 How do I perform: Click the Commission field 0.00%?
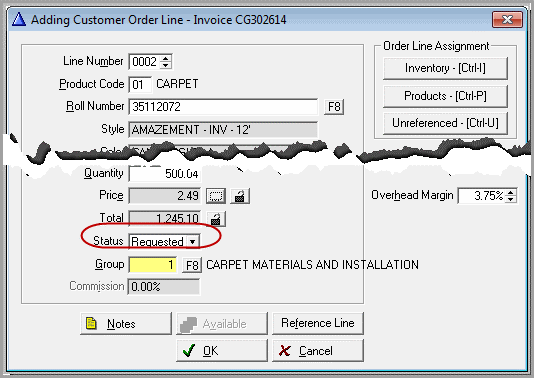tap(164, 287)
